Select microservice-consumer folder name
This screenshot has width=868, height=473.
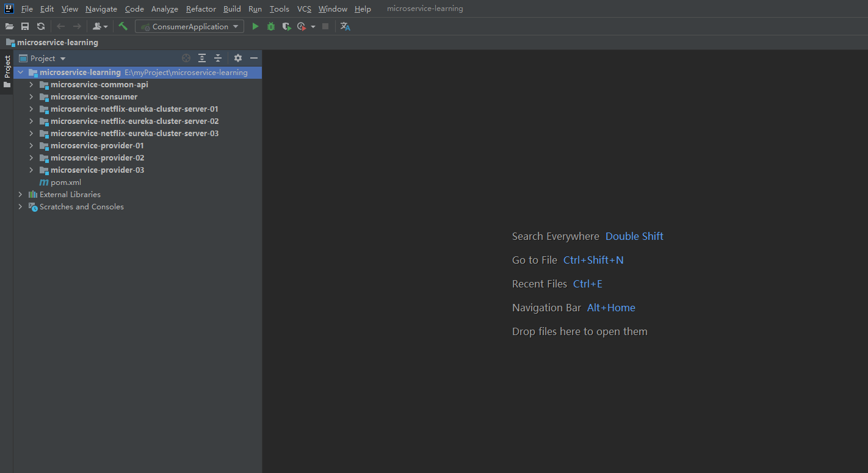[94, 96]
